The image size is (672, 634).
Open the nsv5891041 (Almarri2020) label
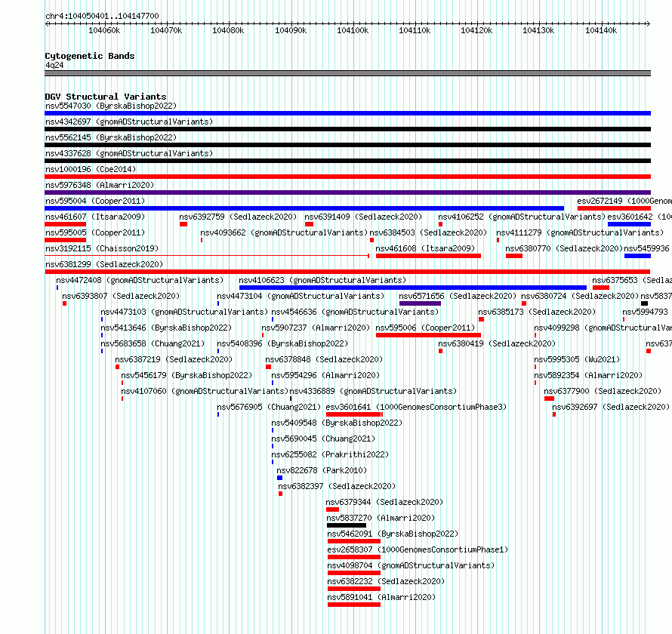pos(381,597)
